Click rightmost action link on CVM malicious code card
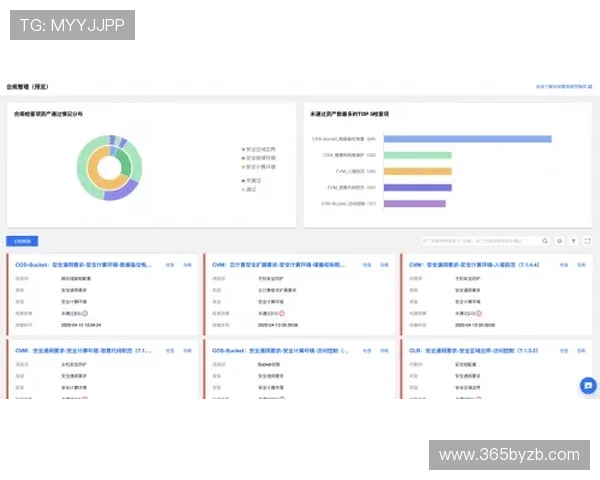Image resolution: width=600 pixels, height=480 pixels. click(190, 351)
